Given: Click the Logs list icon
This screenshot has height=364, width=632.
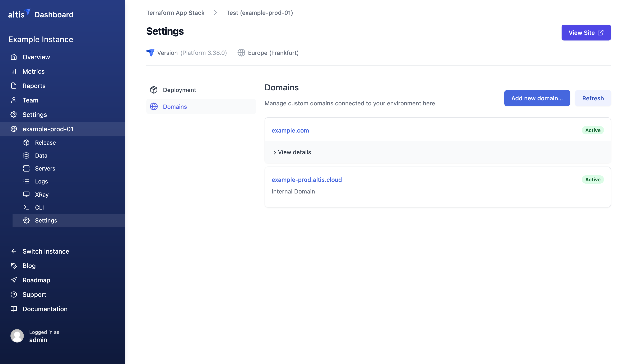Looking at the screenshot, I should [26, 182].
